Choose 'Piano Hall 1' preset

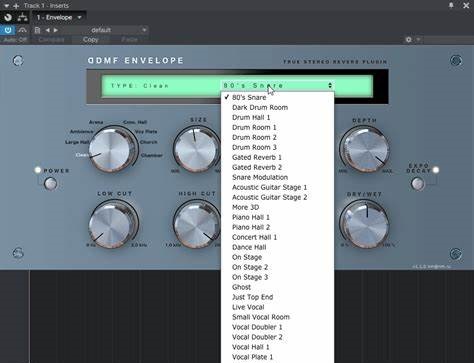coord(277,218)
